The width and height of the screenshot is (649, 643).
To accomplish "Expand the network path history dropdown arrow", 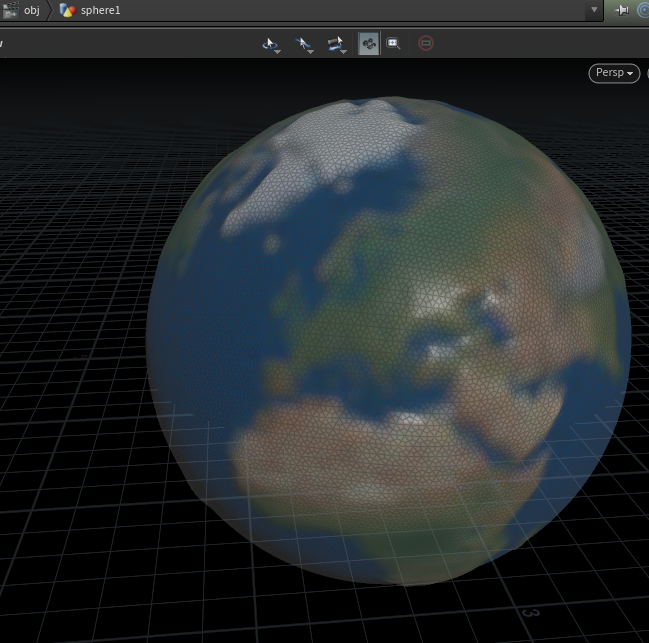I will pyautogui.click(x=594, y=10).
